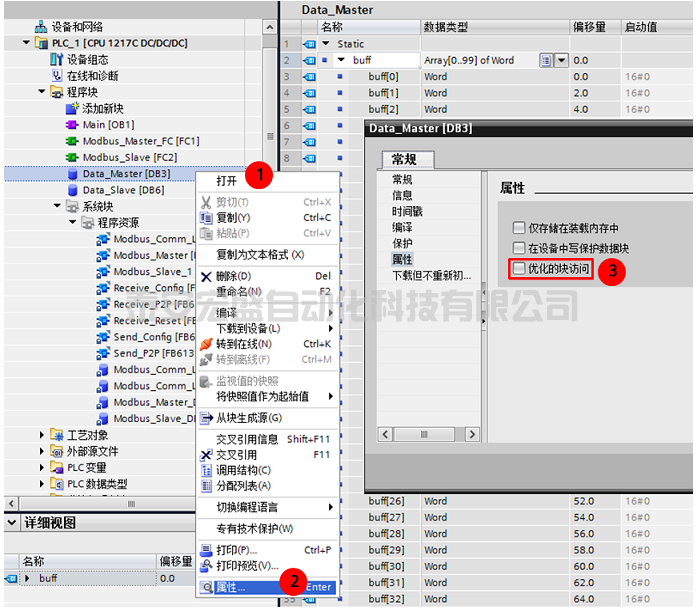
Task: Open 时间戳 in the properties navigation
Action: (407, 211)
